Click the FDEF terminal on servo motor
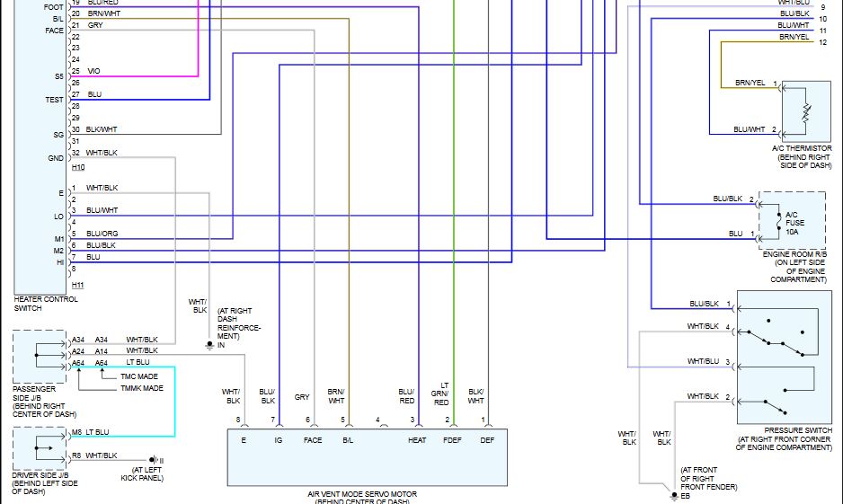The width and height of the screenshot is (843, 504). point(452,440)
